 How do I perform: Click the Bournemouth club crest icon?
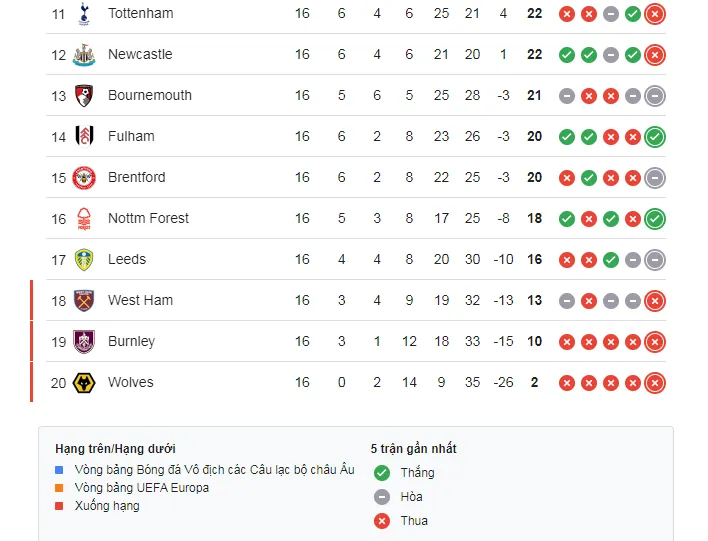[x=84, y=95]
